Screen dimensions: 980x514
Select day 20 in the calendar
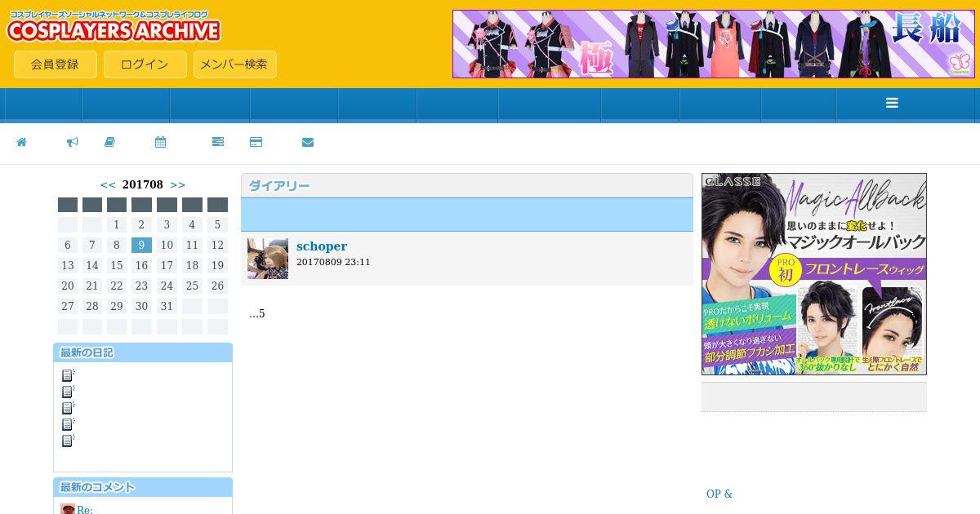coord(68,286)
